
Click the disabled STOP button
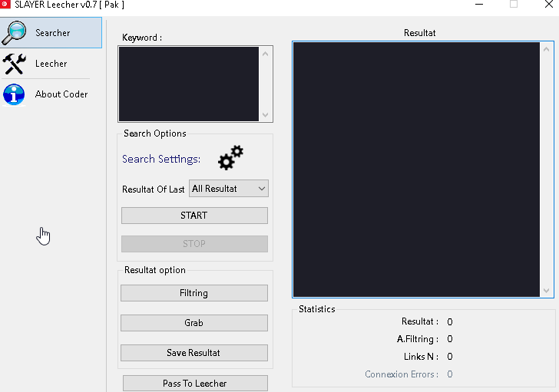194,244
